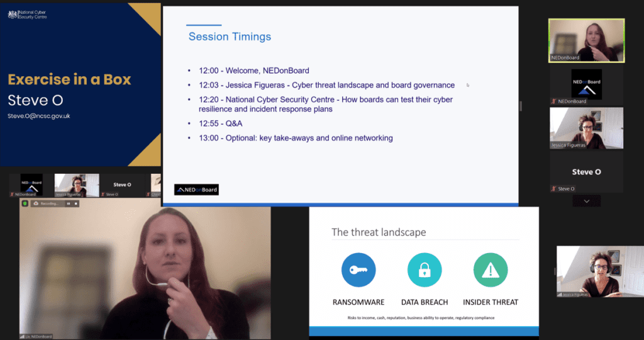The height and width of the screenshot is (340, 644).
Task: Click the "12:03 - Jessica Figueras" agenda bullet
Action: pos(326,85)
